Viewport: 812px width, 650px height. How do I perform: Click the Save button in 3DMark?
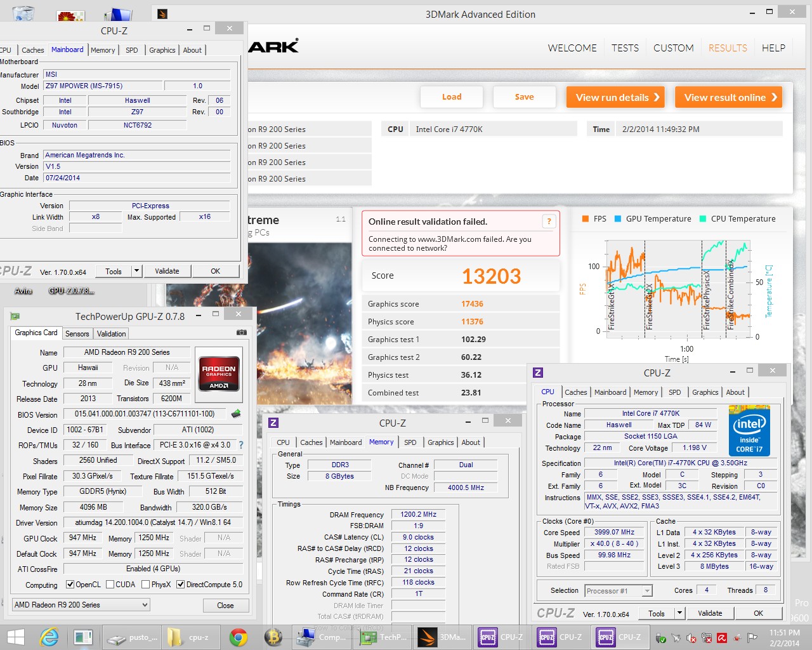pos(524,97)
